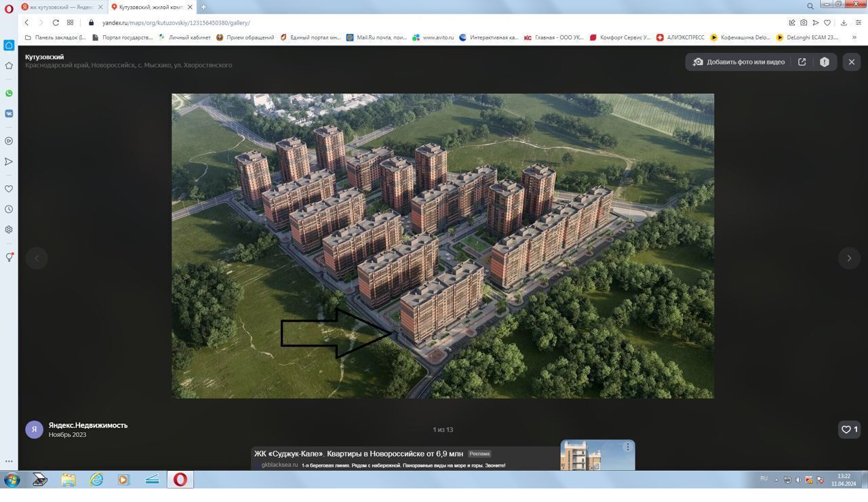Viewport: 868px width, 502px height.
Task: Click the 'Яндекс.Недвижимость' author name
Action: pyautogui.click(x=88, y=425)
